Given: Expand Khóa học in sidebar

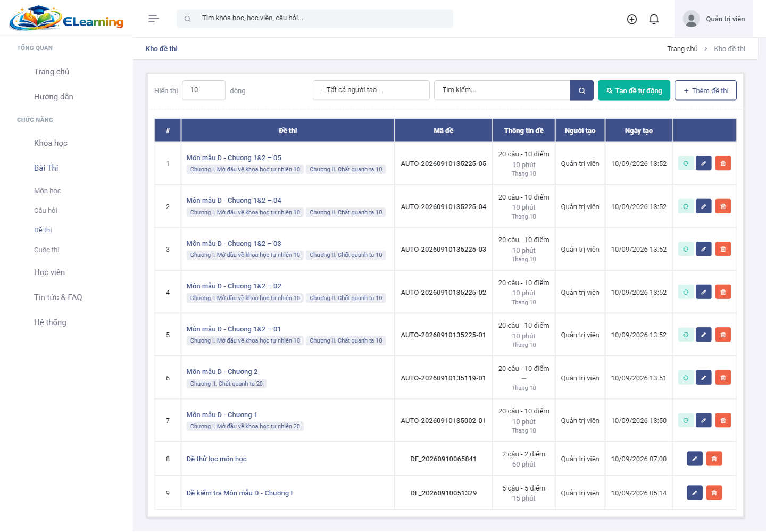Looking at the screenshot, I should (x=51, y=143).
